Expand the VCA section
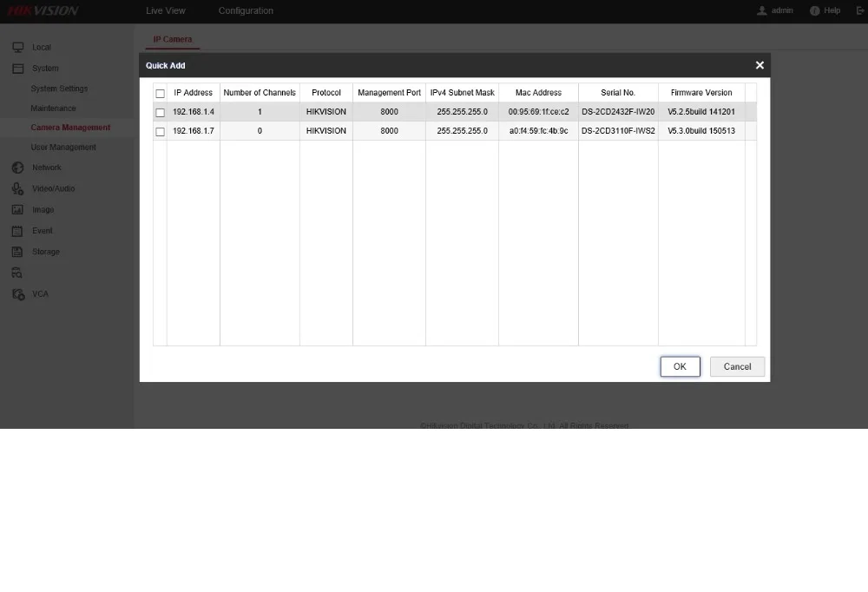This screenshot has height=592, width=868. (x=40, y=294)
